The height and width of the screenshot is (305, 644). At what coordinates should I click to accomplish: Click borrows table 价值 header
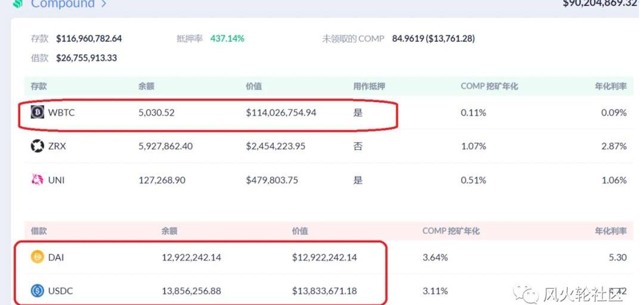click(300, 231)
